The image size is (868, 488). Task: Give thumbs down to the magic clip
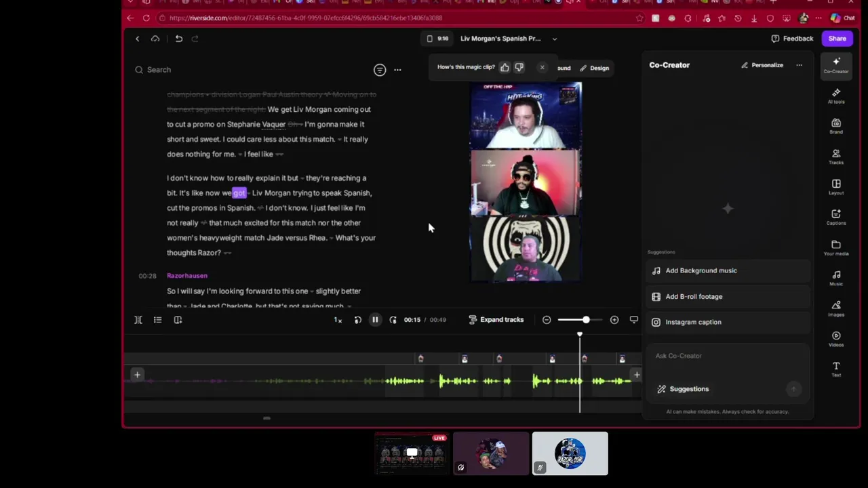519,67
